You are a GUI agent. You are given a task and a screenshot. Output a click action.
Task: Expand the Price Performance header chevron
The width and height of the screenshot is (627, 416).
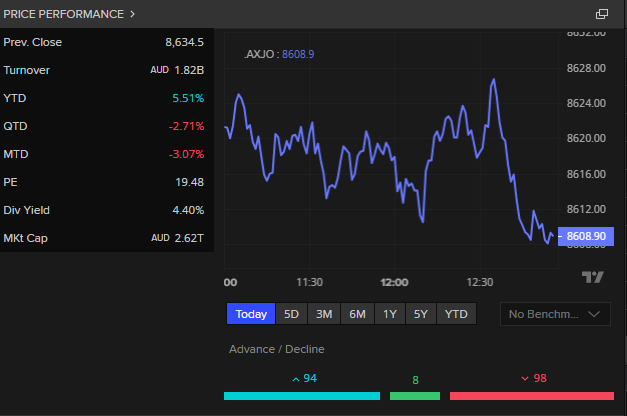[133, 14]
